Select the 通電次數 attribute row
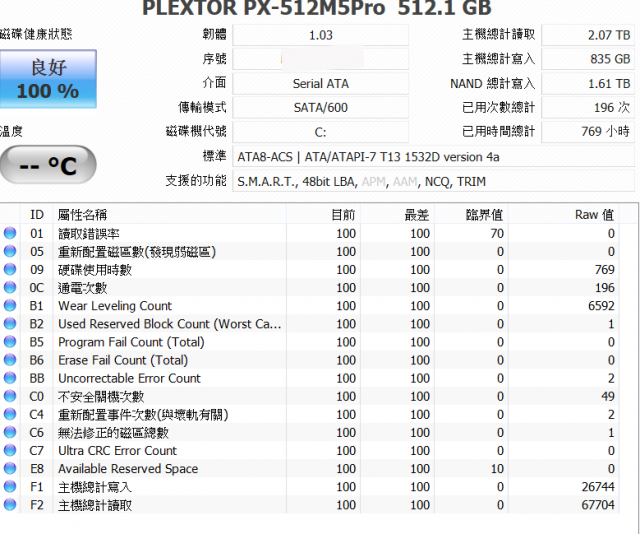Viewport: 640px width, 534px height. point(309,287)
